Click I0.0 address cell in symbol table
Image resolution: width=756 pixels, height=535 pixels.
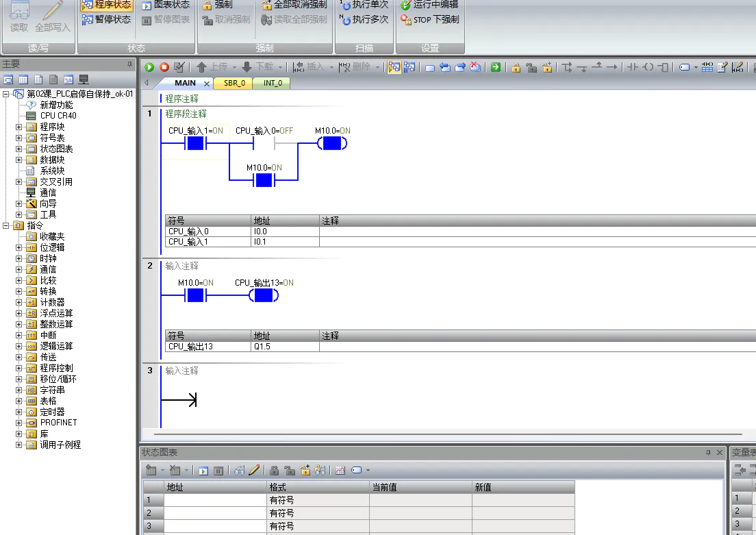pos(285,232)
